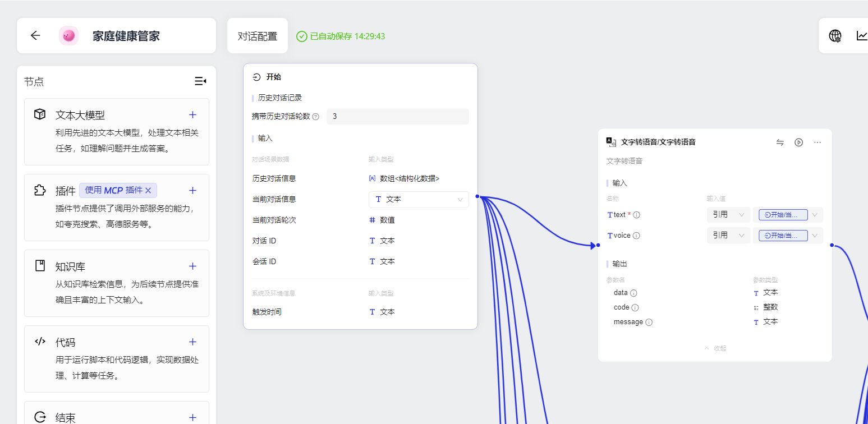Screen dimensions: 868x424
Task: Select the 会话 ID row label
Action: pyautogui.click(x=264, y=261)
